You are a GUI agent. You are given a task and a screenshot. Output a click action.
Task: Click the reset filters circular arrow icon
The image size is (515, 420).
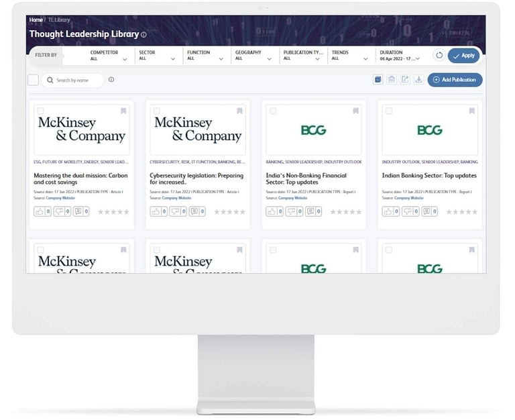click(439, 55)
